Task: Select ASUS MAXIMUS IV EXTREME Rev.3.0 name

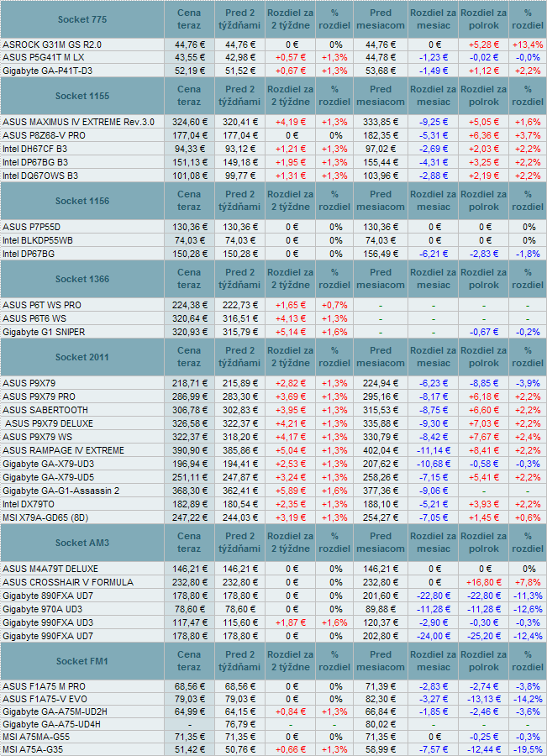Action: click(x=79, y=122)
